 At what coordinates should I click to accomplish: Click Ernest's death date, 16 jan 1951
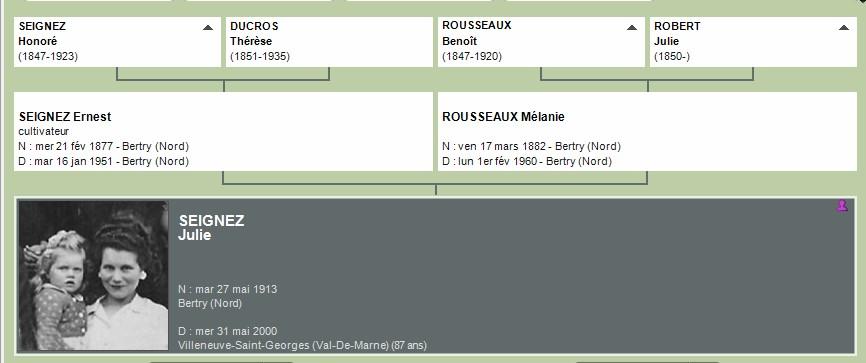point(104,161)
